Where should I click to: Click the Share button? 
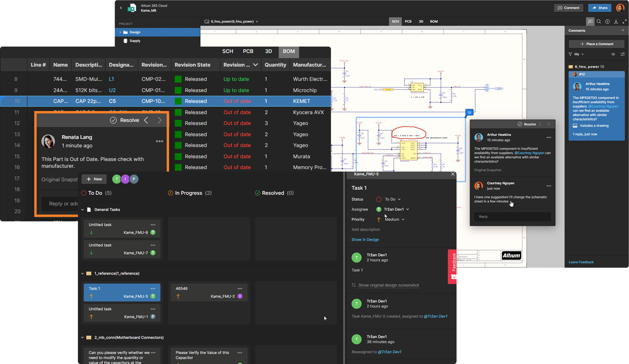[x=600, y=8]
